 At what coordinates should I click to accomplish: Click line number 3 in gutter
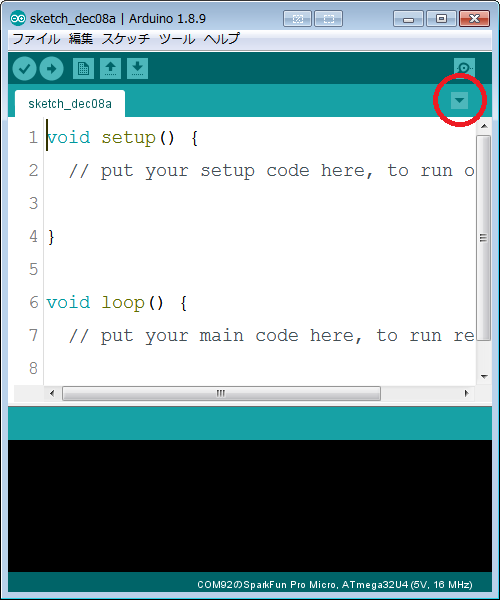click(34, 203)
